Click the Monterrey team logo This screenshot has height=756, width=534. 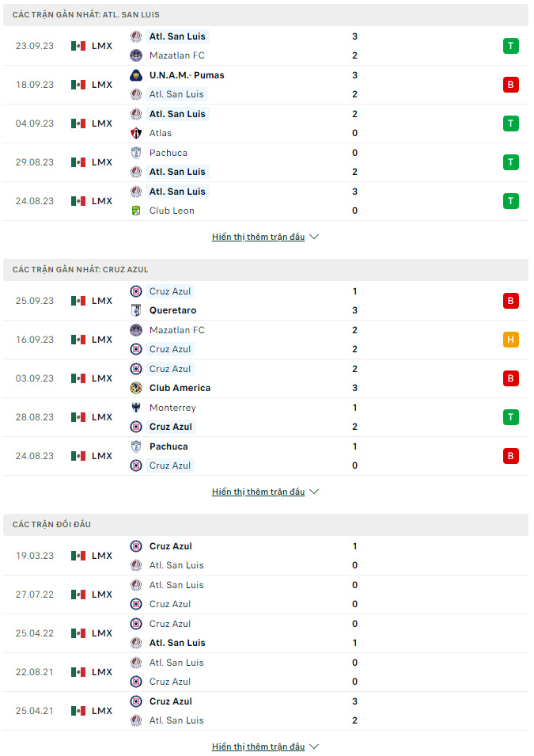coord(136,408)
